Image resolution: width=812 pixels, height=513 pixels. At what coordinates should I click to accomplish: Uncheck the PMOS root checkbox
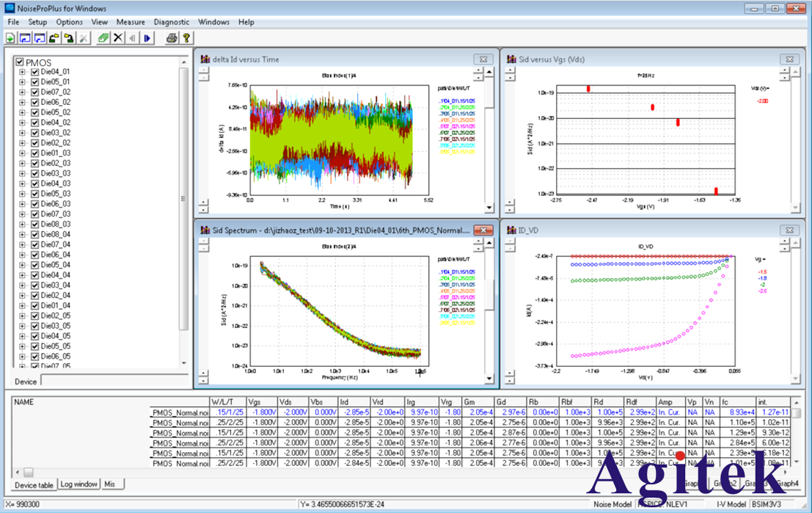[x=20, y=62]
